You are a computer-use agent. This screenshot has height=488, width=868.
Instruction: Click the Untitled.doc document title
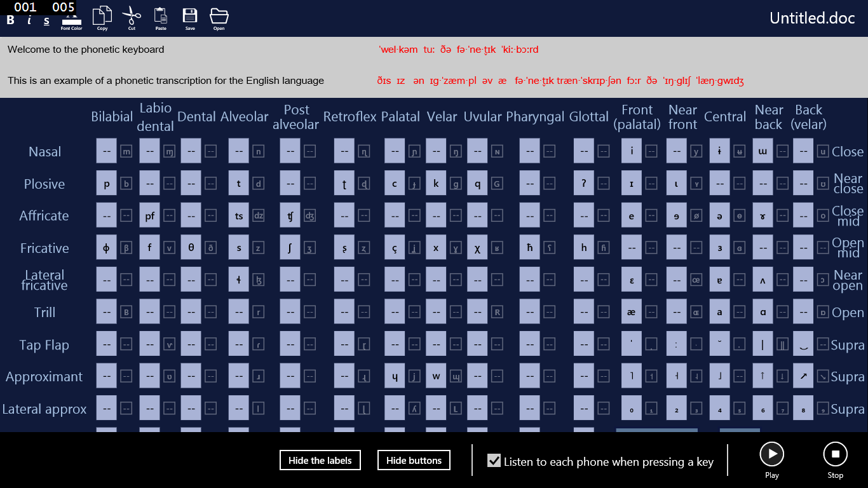[811, 18]
